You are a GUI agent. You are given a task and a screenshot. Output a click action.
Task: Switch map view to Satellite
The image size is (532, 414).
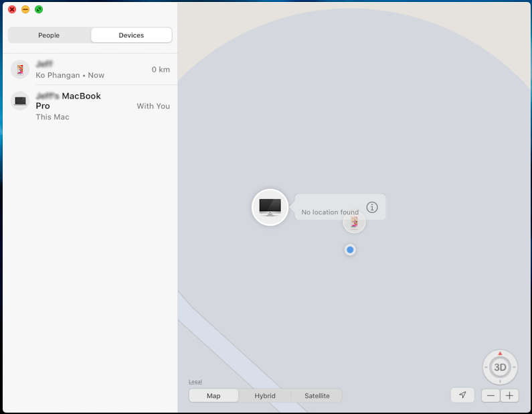[317, 396]
